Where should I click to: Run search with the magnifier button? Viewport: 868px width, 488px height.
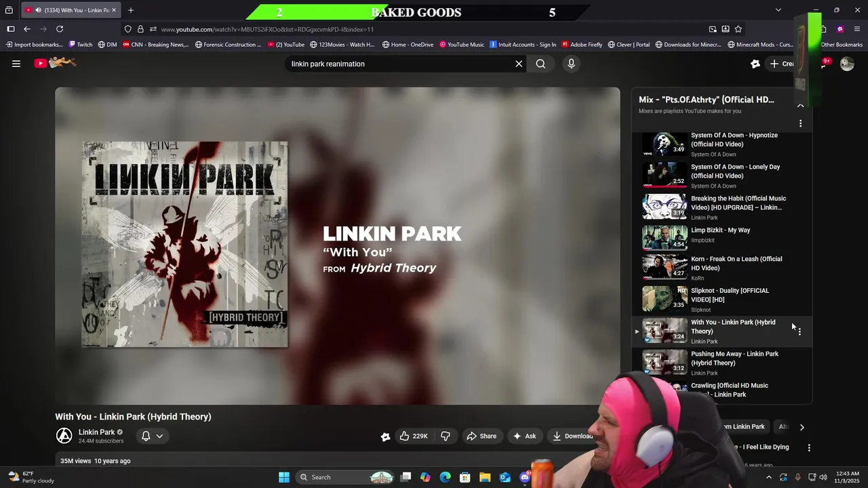pyautogui.click(x=540, y=64)
